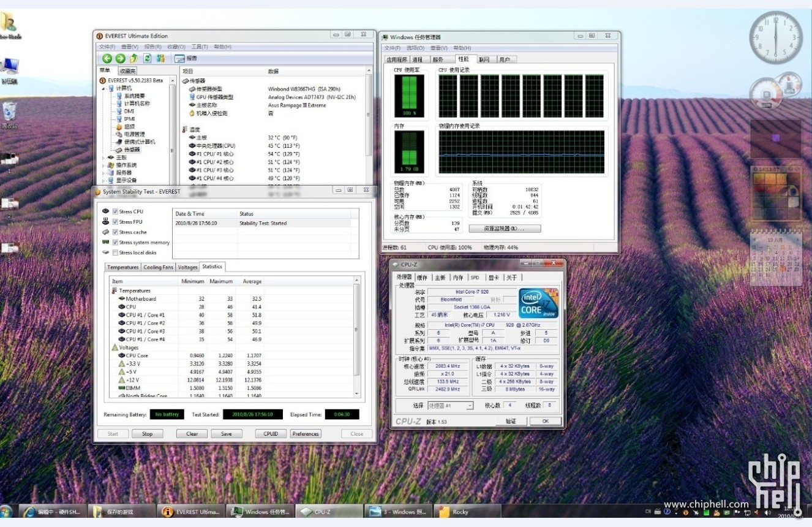Collapse the 计算机 tree node
812x527 pixels.
pos(103,88)
